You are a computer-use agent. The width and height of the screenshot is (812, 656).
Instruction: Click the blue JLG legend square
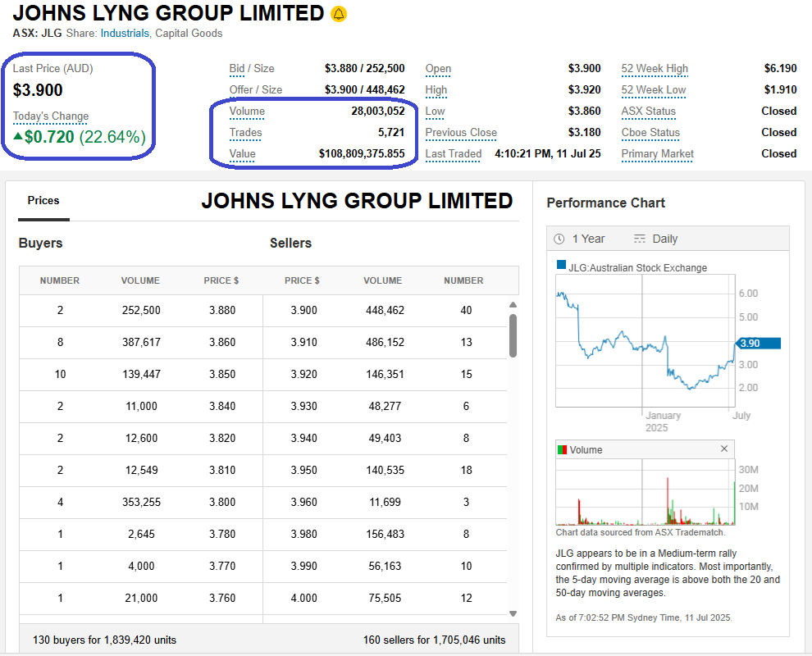(561, 266)
